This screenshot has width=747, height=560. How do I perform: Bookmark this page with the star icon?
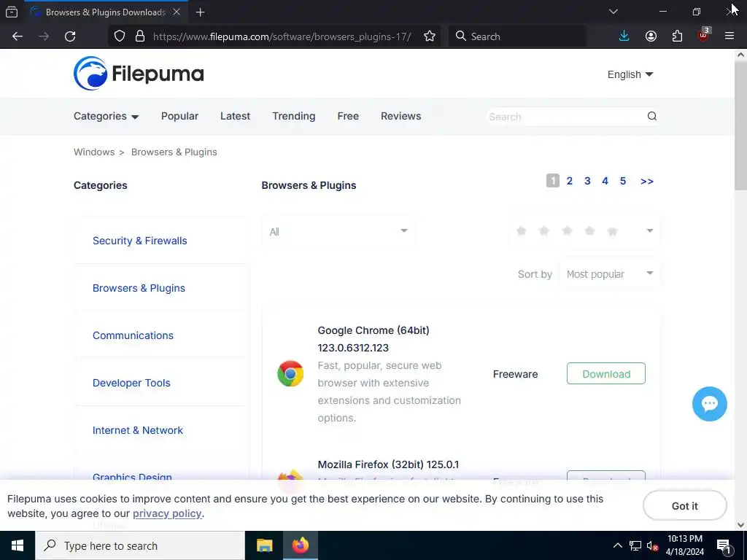430,36
